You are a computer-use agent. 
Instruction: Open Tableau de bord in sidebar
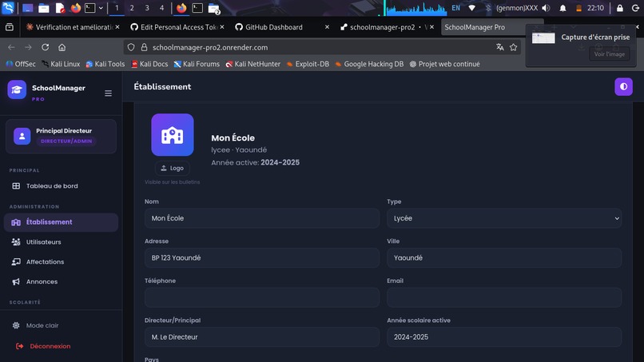click(61, 185)
